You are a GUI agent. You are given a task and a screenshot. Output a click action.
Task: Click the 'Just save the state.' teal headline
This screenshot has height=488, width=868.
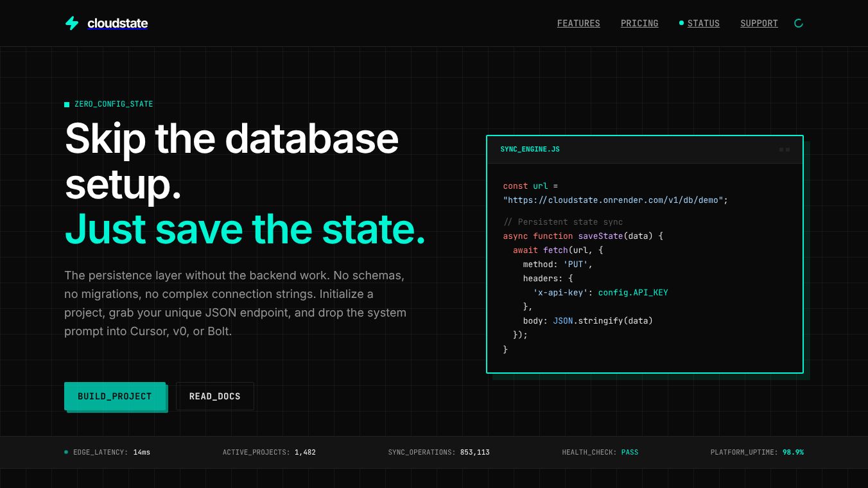(245, 229)
